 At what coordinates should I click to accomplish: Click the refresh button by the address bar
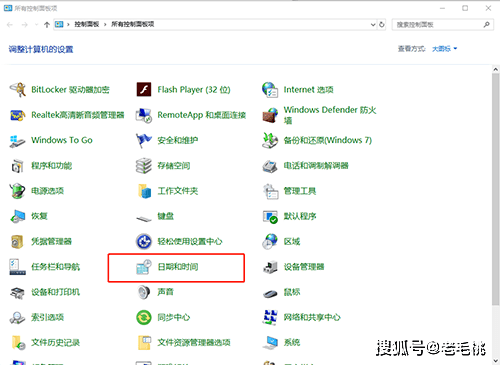(x=382, y=24)
